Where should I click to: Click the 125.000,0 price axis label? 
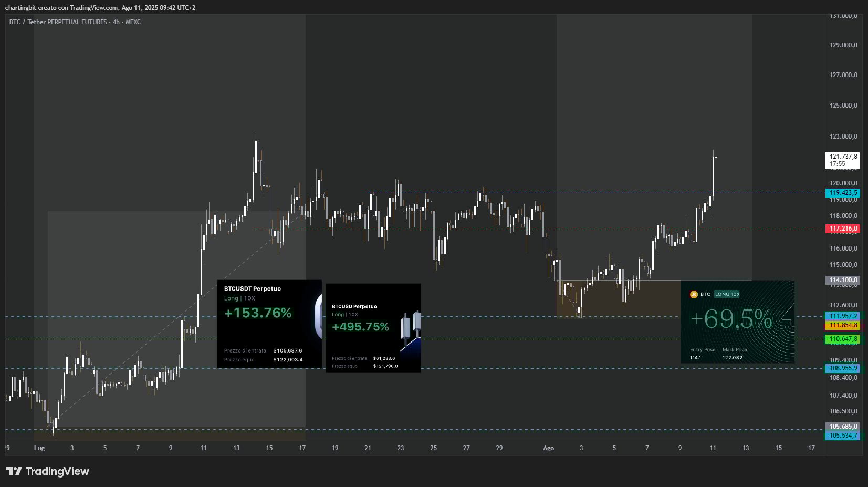(x=843, y=106)
